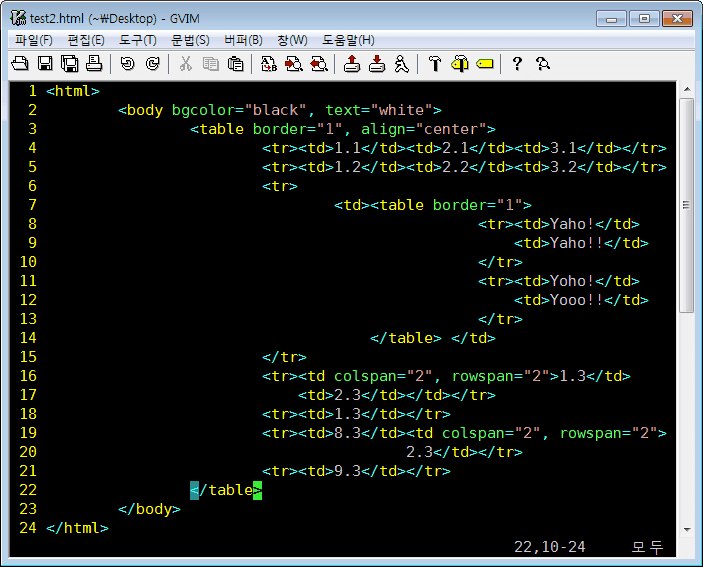Image resolution: width=703 pixels, height=567 pixels.
Task: Click the Save session icon
Action: (x=377, y=64)
